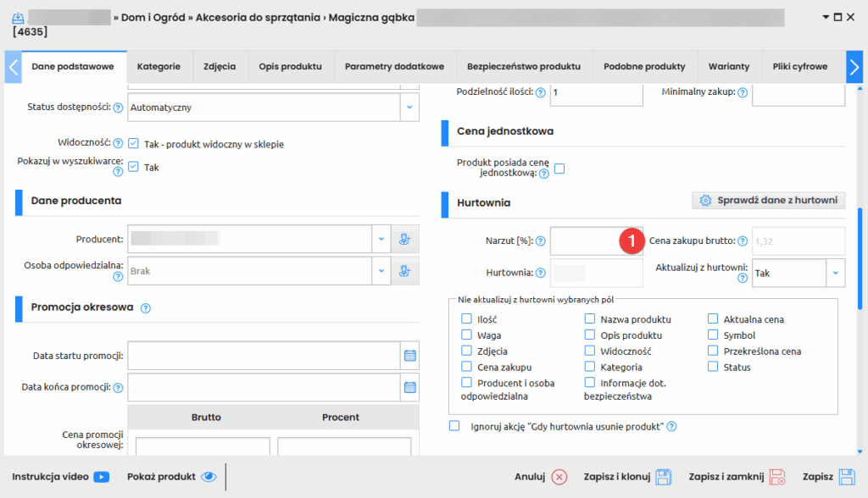Enable the Produkt posiada cenę jednostkową checkbox
This screenshot has height=498, width=868.
point(559,169)
